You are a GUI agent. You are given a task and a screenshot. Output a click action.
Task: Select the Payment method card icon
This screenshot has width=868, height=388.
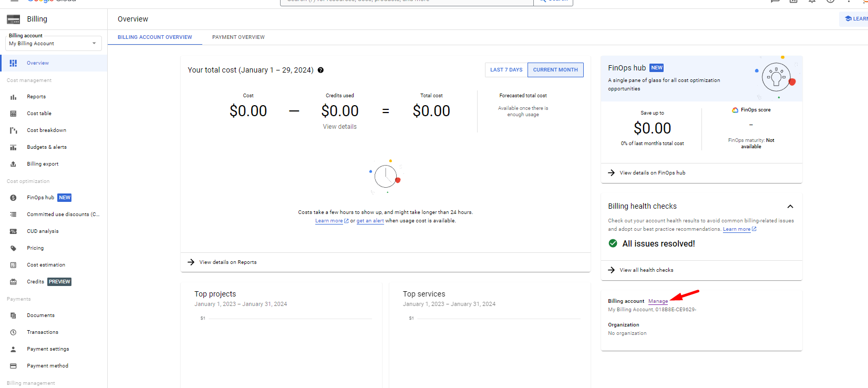tap(13, 366)
